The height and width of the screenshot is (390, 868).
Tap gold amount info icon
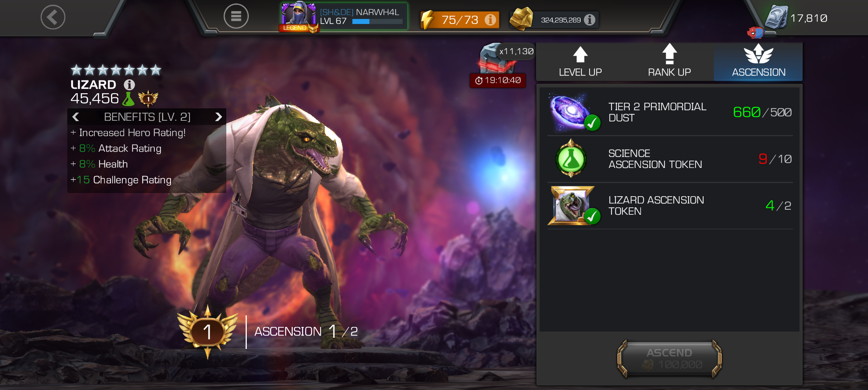[589, 20]
